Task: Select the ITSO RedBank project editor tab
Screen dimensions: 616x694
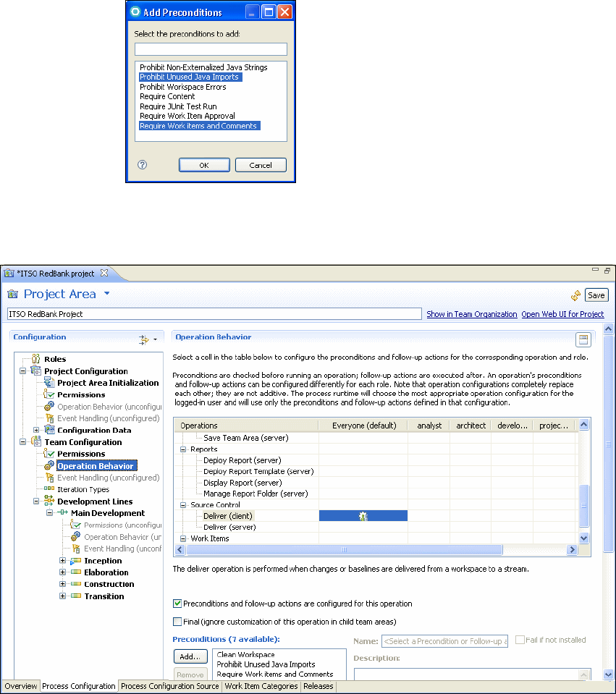Action: coord(55,274)
